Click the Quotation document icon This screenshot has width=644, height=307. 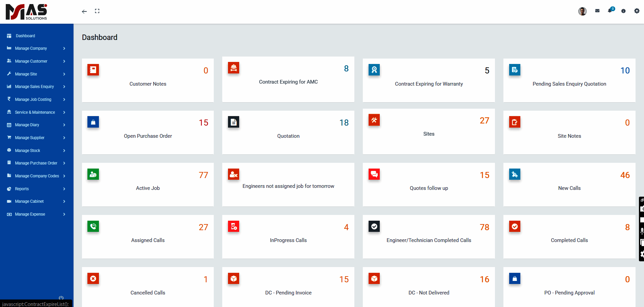[x=234, y=122]
